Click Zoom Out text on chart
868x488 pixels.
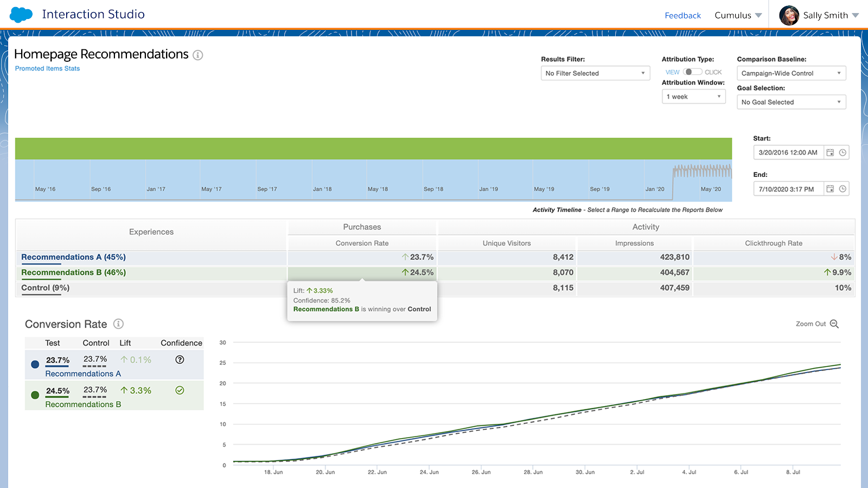(810, 324)
